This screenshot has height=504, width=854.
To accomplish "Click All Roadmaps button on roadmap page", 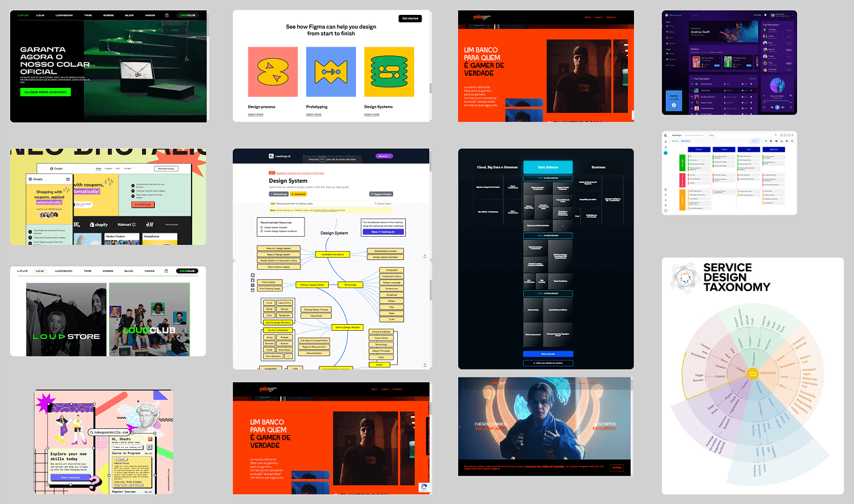I will 279,193.
